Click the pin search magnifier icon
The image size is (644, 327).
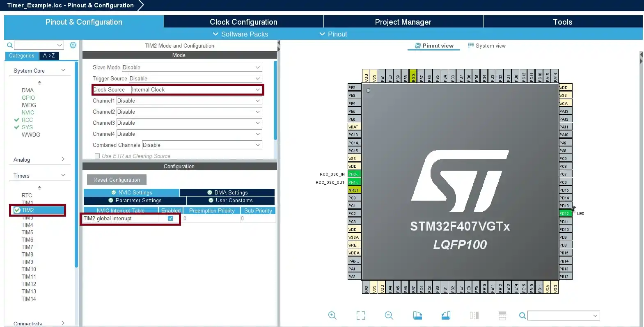point(523,316)
